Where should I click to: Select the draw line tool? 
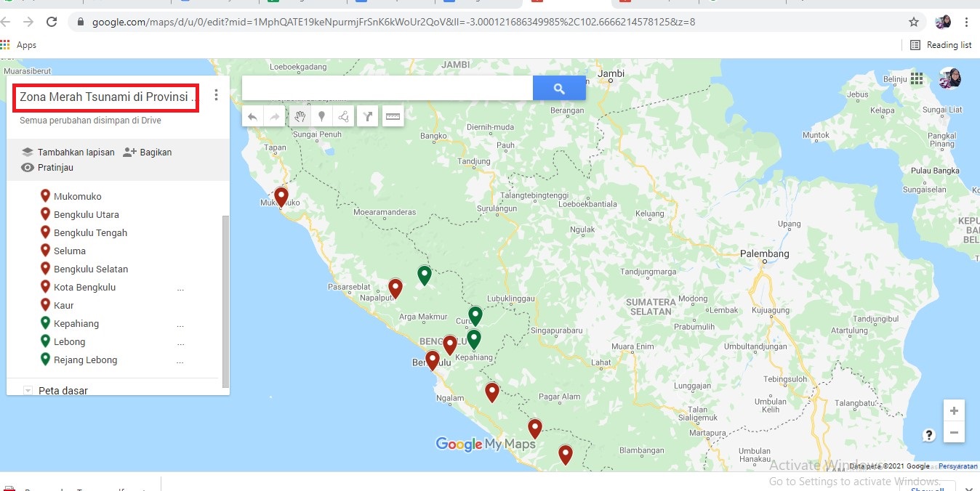pos(343,116)
